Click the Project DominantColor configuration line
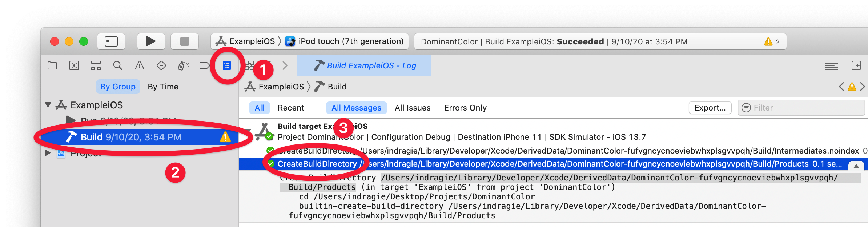This screenshot has height=227, width=868. pos(462,137)
